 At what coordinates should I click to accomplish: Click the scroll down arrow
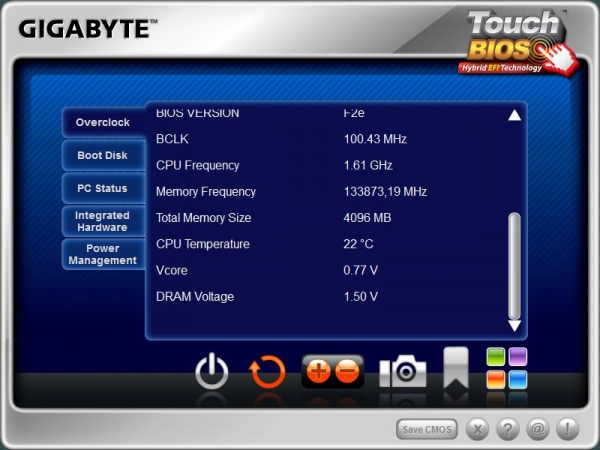(x=514, y=326)
